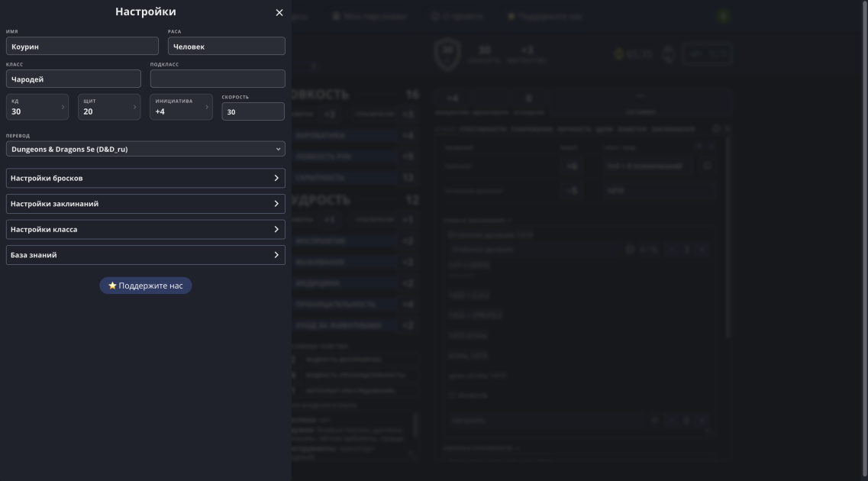Click the Настройки panel title
Viewport: 868px width, 481px height.
(146, 11)
